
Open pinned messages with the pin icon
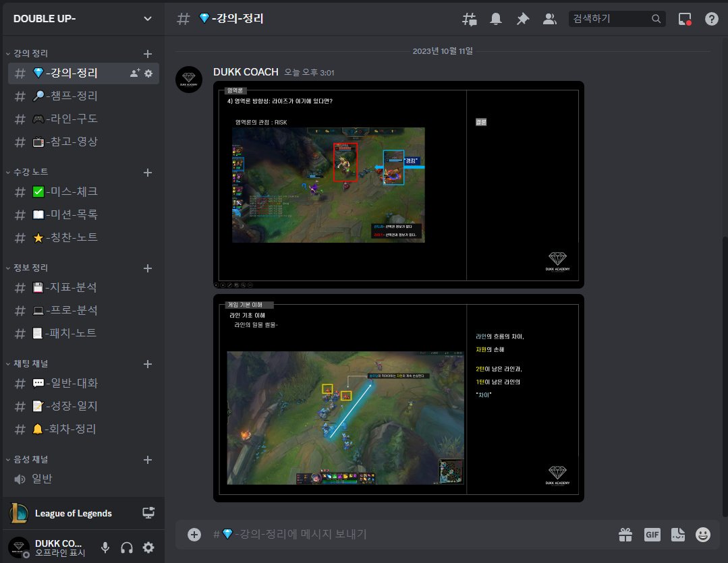(523, 19)
